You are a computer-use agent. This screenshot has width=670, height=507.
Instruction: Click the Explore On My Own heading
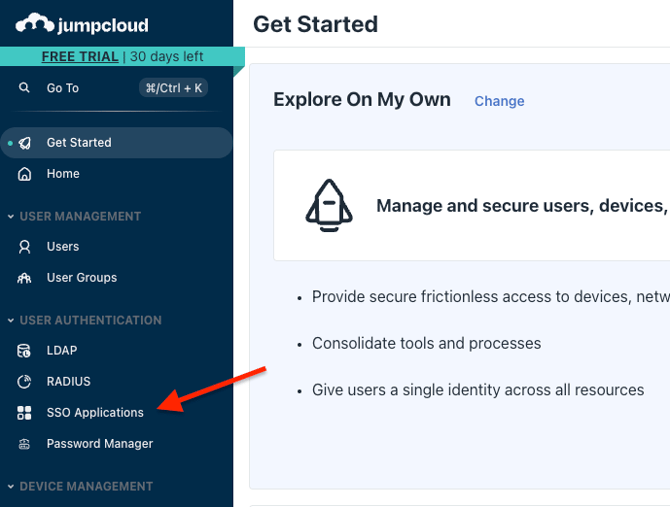pyautogui.click(x=362, y=100)
